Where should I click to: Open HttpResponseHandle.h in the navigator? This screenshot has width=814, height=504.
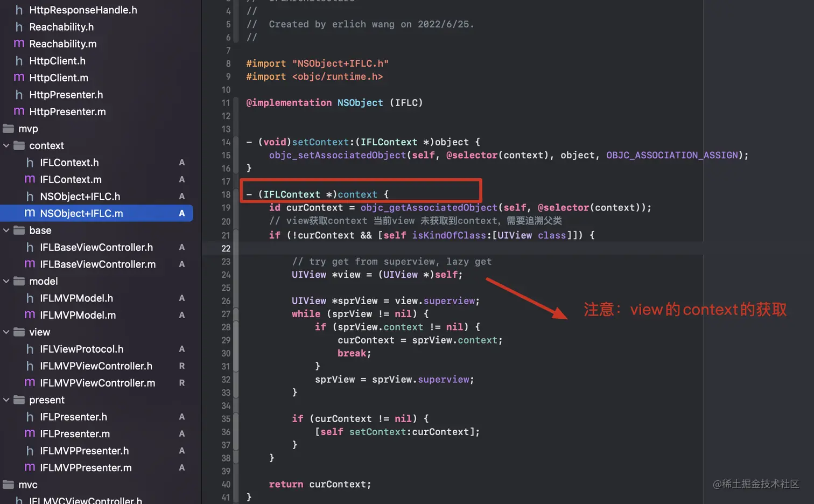point(83,10)
